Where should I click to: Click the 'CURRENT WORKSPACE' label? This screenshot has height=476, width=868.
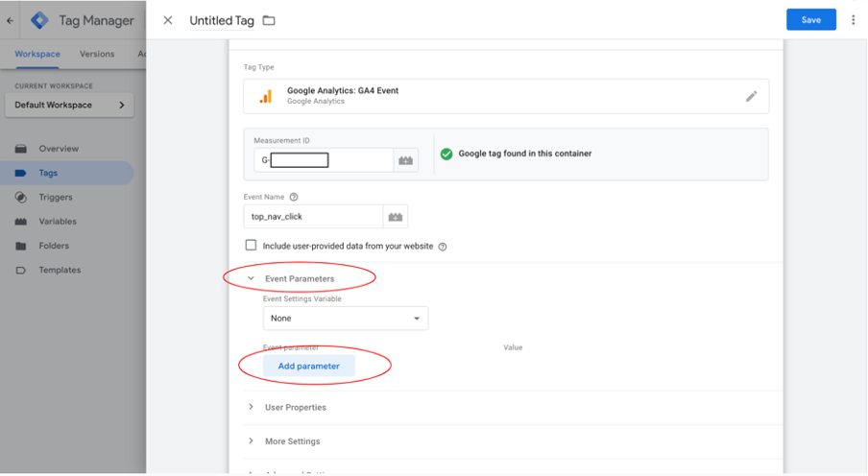[x=54, y=85]
